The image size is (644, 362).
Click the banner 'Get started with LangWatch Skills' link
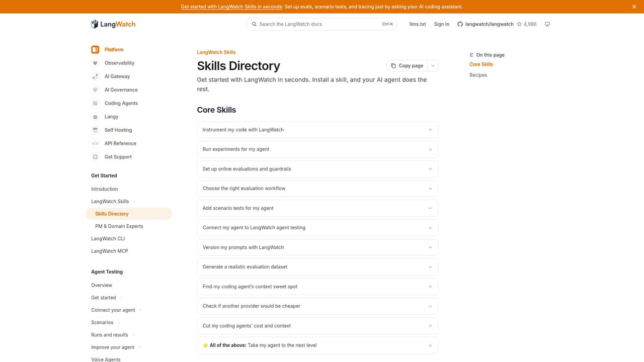[231, 7]
